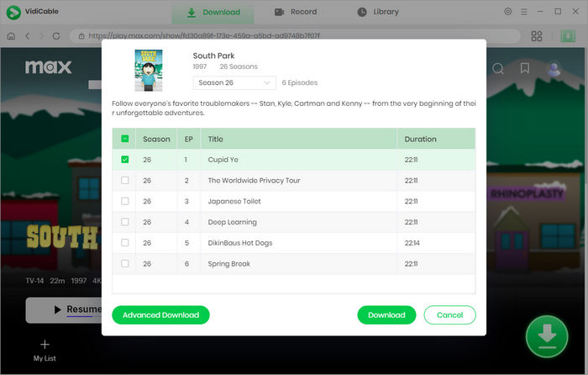Click the Season column header
Image resolution: width=588 pixels, height=375 pixels.
(x=156, y=139)
